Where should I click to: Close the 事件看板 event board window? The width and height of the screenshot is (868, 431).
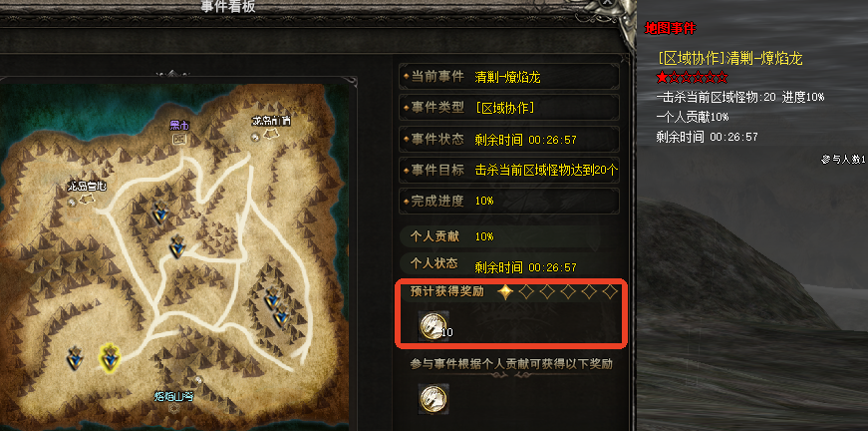tap(607, 3)
